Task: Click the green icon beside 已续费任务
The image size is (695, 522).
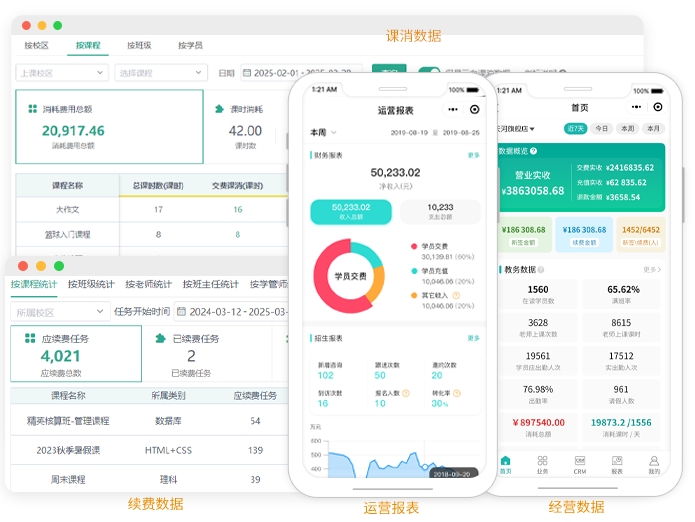Action: tap(160, 338)
